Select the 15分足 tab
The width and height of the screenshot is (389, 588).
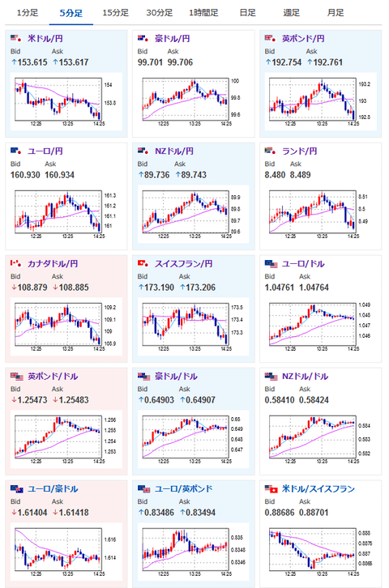116,13
